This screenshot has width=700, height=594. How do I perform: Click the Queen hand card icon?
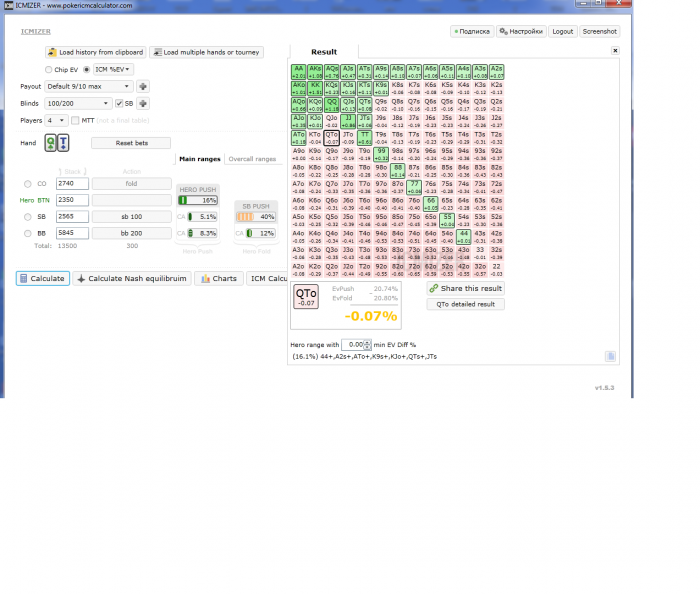point(50,143)
